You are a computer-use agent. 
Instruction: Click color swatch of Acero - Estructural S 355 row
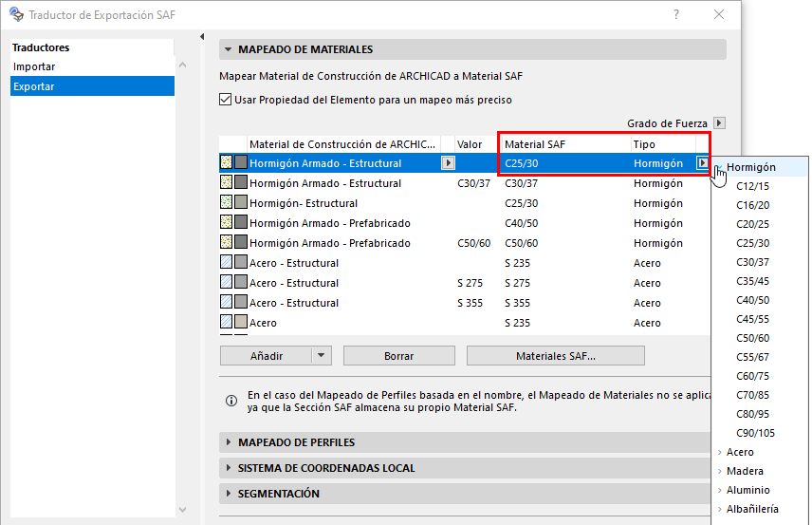tap(241, 302)
